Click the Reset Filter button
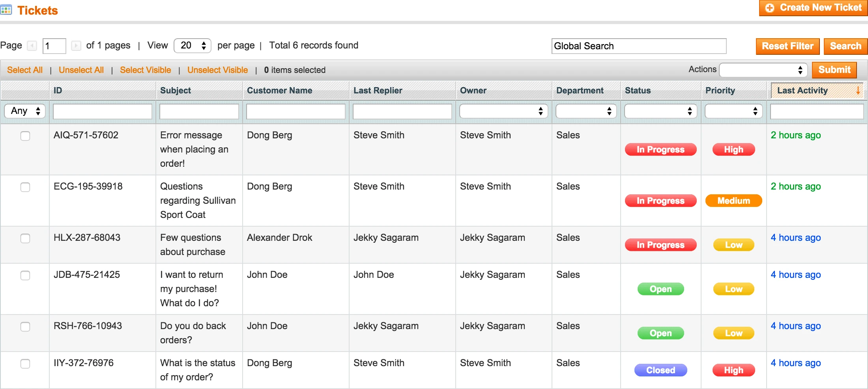Screen dimensions: 868x389 tap(787, 46)
